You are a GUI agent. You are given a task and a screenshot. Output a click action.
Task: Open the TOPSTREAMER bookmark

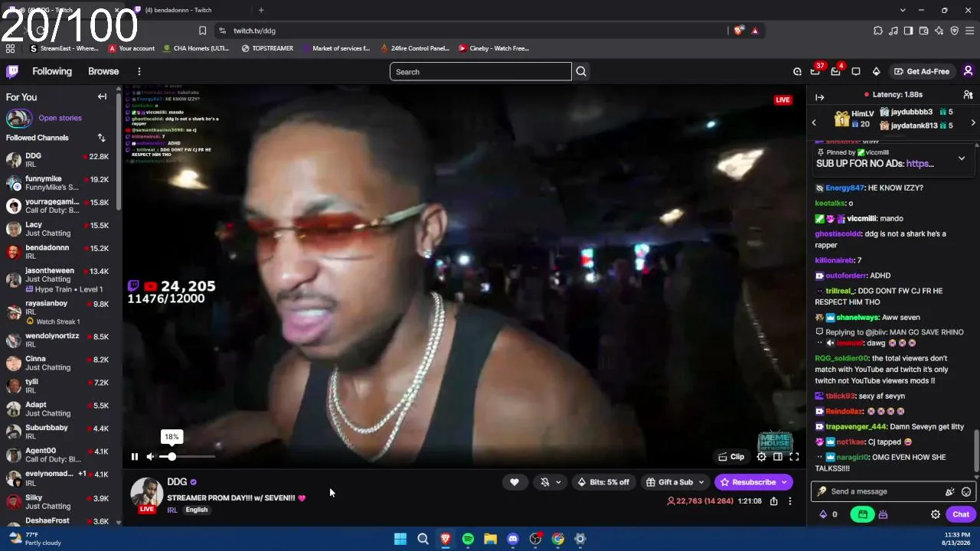coord(267,48)
